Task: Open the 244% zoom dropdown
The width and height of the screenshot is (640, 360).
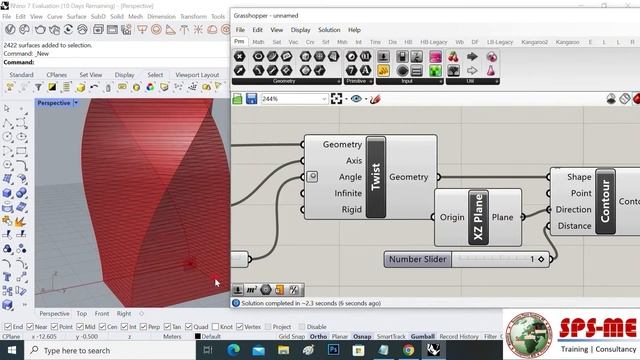Action: pos(324,99)
